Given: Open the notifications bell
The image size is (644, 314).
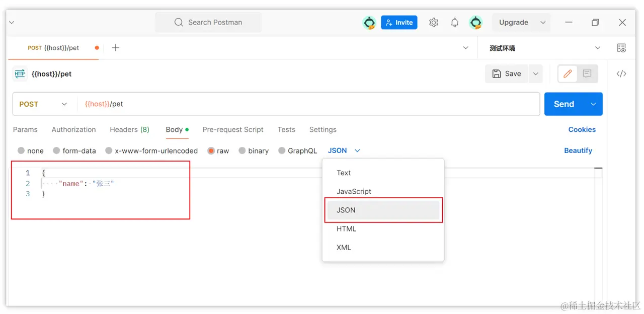Looking at the screenshot, I should 454,23.
